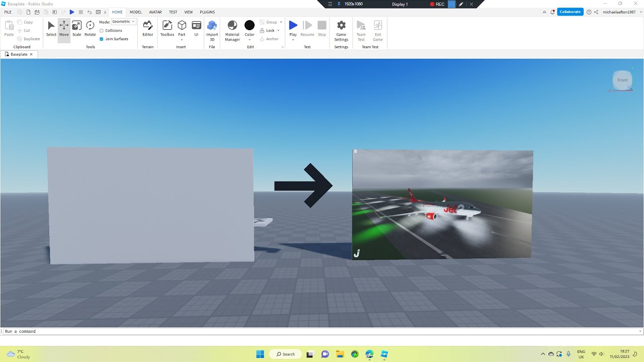Open the Group dropdown arrow
The width and height of the screenshot is (644, 362).
pyautogui.click(x=281, y=22)
